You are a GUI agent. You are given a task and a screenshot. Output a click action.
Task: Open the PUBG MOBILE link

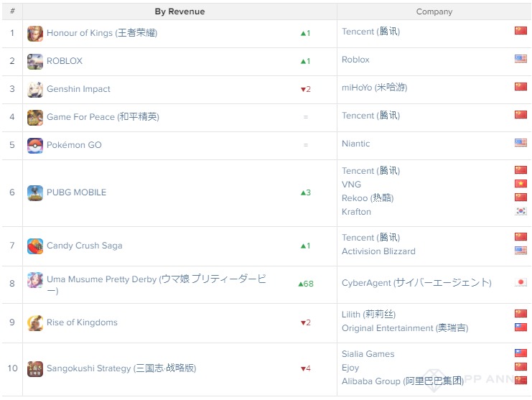[76, 192]
